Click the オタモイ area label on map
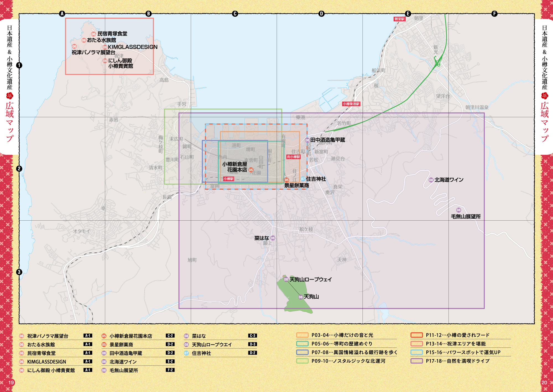Image resolution: width=553 pixels, height=392 pixels. pyautogui.click(x=81, y=231)
